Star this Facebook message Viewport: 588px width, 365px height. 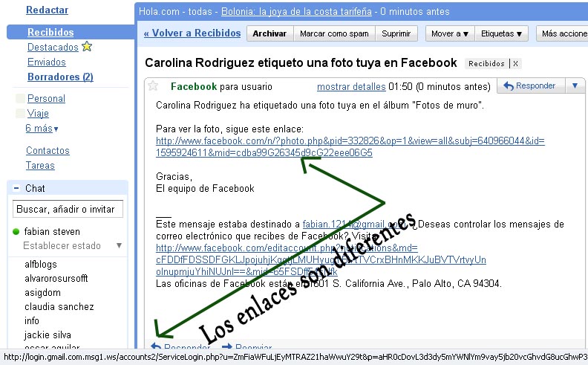153,86
